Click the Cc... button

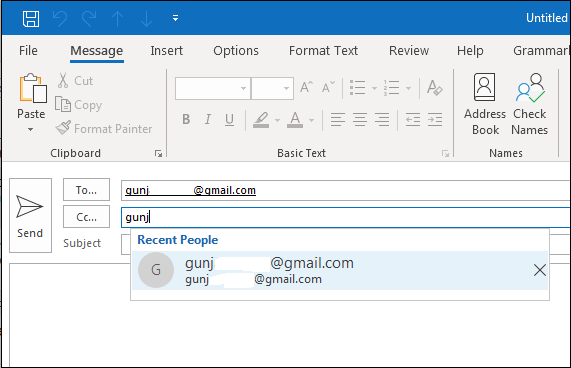tap(86, 217)
